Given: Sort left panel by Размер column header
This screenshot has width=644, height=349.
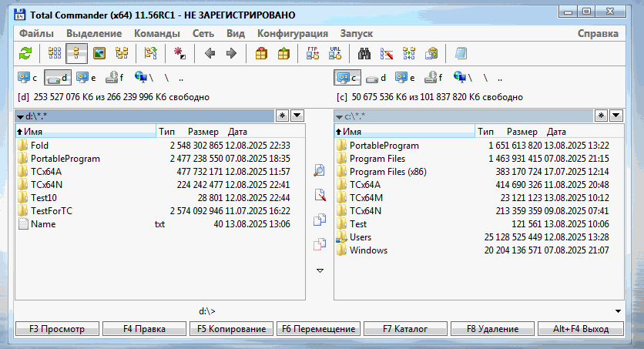Looking at the screenshot, I should tap(203, 132).
